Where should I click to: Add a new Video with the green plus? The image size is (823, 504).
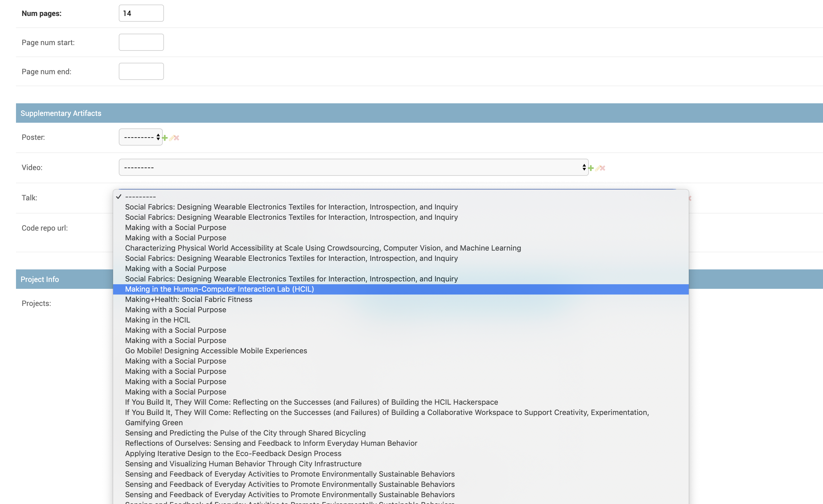tap(591, 168)
